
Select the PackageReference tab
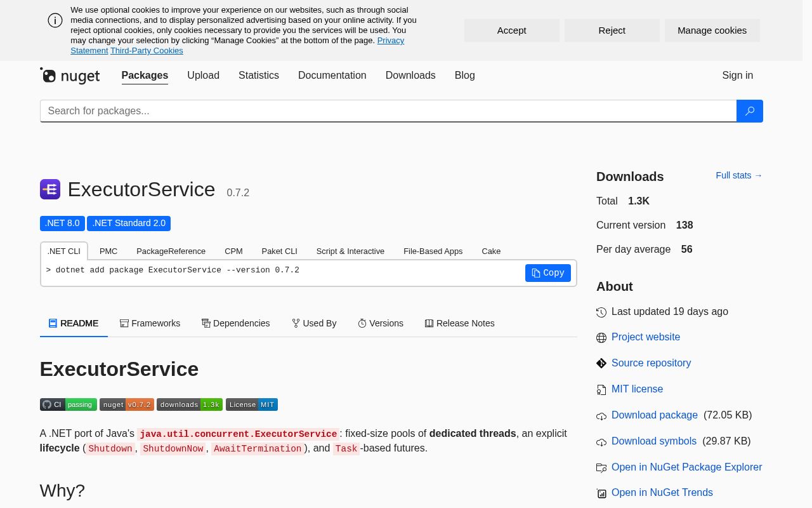[171, 251]
